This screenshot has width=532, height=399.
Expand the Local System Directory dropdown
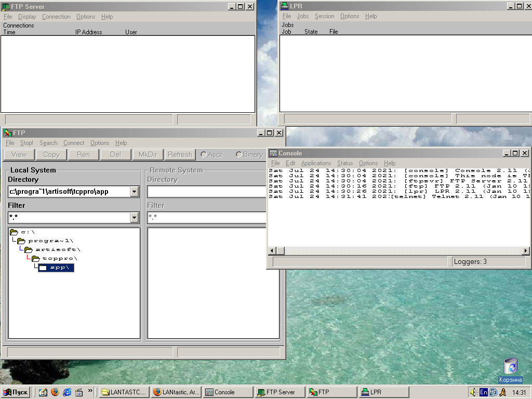135,192
